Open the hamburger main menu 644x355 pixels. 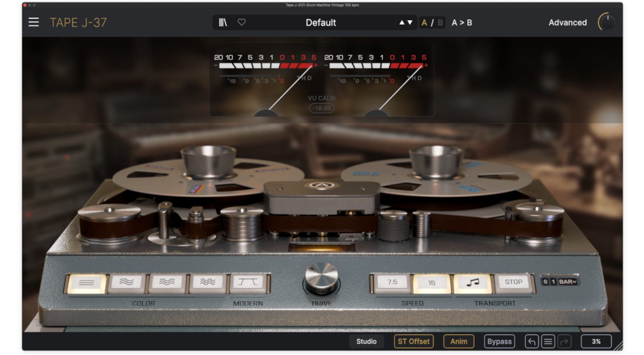(x=33, y=23)
